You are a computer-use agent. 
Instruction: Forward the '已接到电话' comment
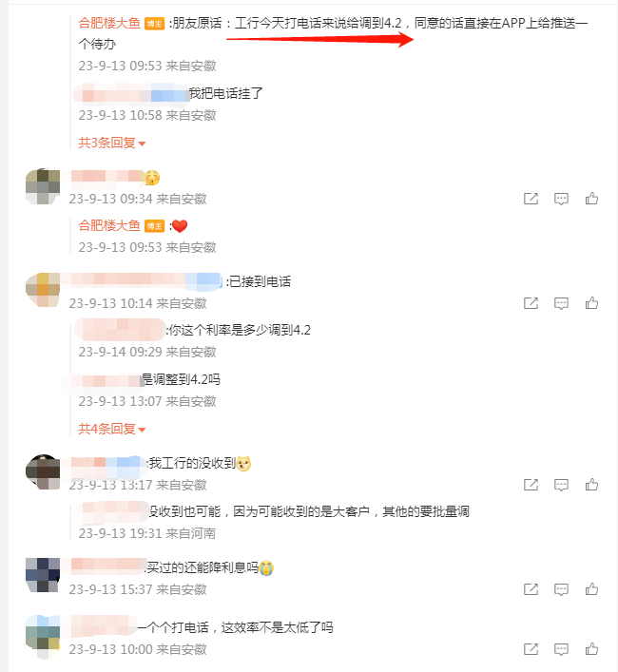click(x=531, y=303)
